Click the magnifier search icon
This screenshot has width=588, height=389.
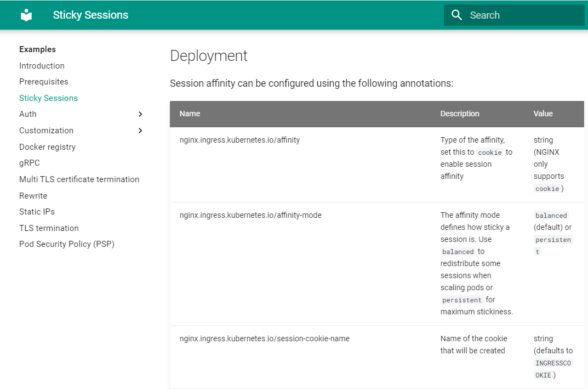tap(456, 15)
